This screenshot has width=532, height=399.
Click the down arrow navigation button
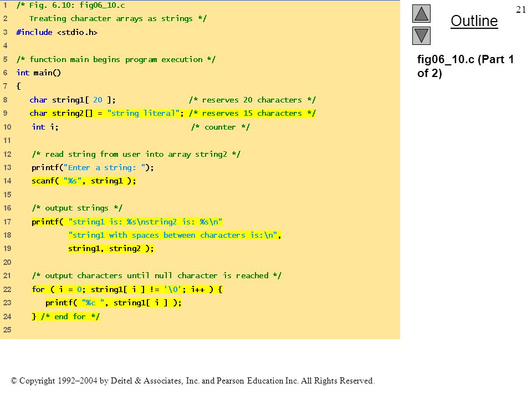pyautogui.click(x=421, y=35)
